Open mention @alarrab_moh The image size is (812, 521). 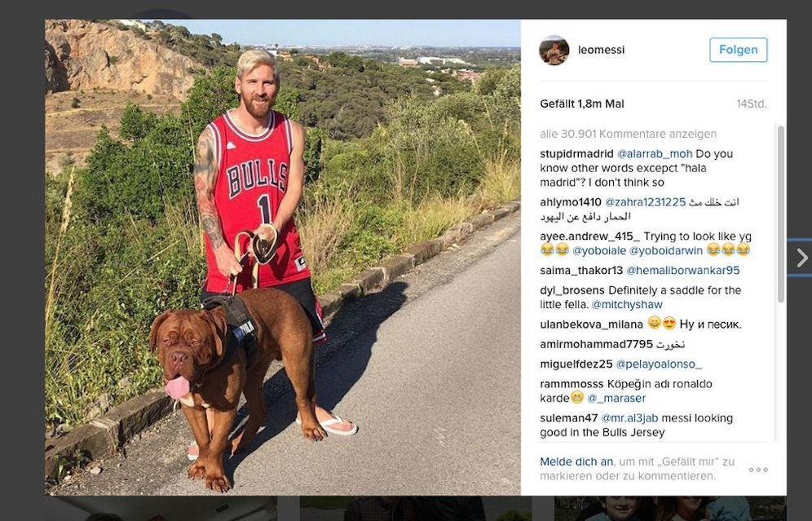(x=655, y=154)
